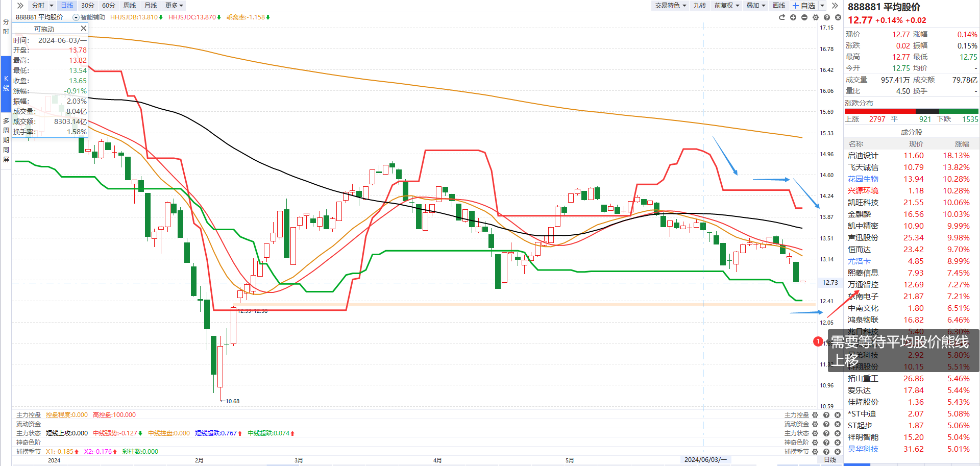
Task: Open the 分时 dropdown arrow
Action: pos(52,6)
